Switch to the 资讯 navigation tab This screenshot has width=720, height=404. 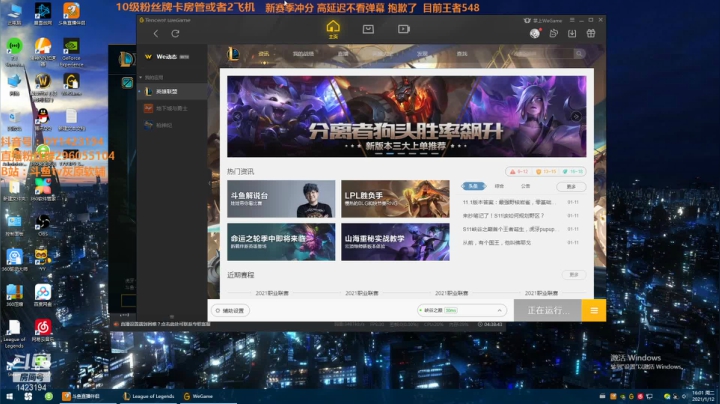tap(264, 54)
